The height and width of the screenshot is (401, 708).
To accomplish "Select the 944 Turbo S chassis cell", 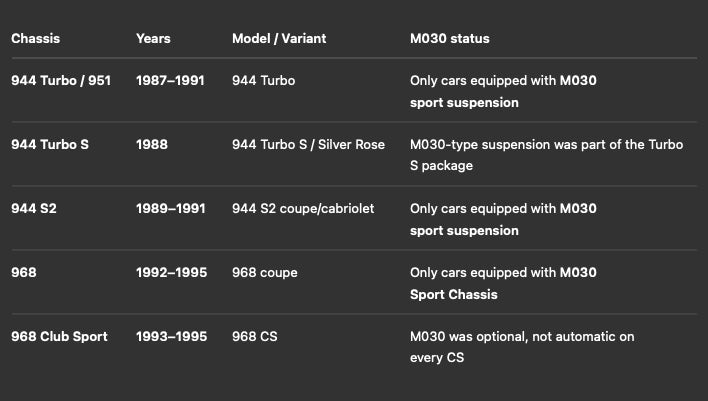I will click(x=50, y=145).
